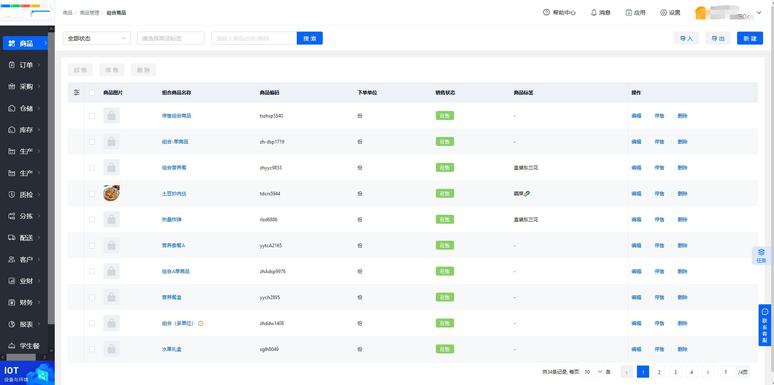Open notifications via the 消息 bell icon
The image size is (774, 385).
594,12
